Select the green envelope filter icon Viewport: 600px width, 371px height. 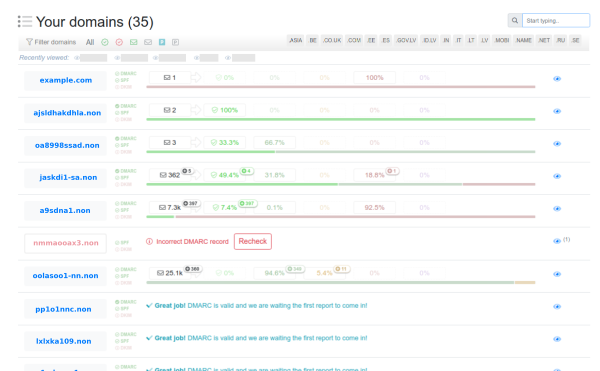click(134, 42)
